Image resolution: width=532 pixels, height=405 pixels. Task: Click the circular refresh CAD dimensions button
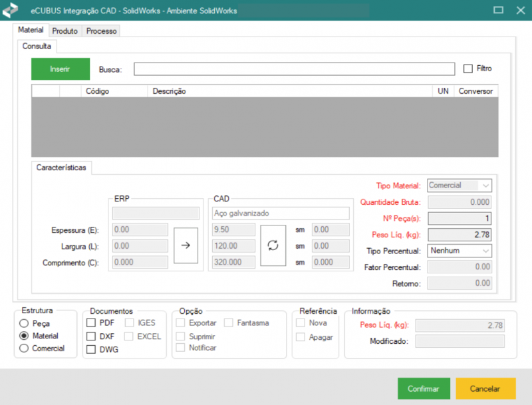click(x=272, y=245)
